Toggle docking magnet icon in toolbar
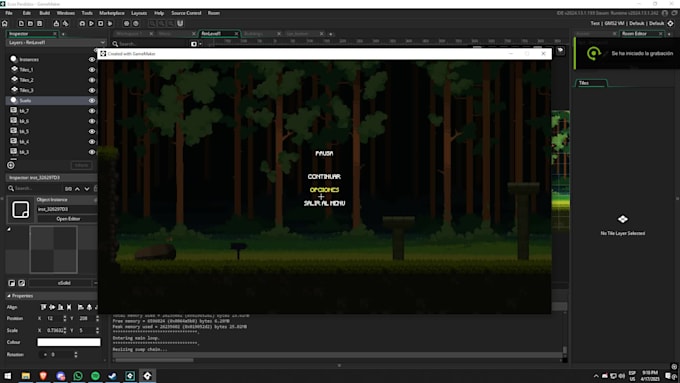Screen dimensions: 680x383 (x=180, y=23)
